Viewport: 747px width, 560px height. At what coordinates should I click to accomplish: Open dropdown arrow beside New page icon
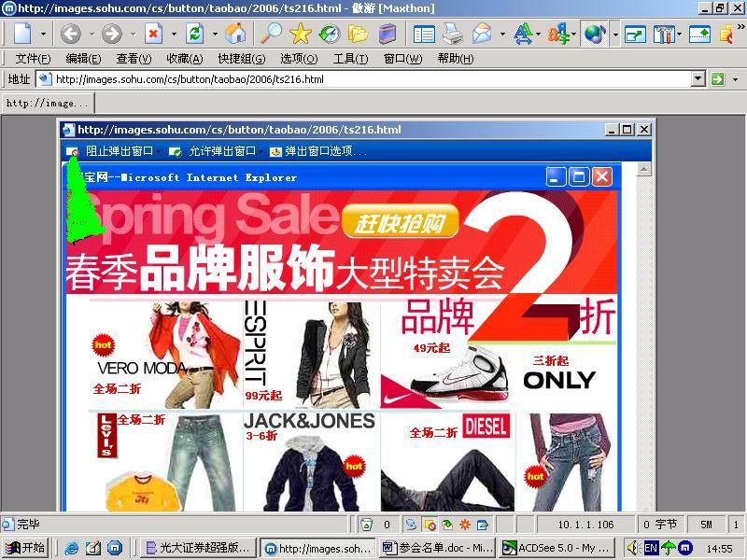(43, 34)
